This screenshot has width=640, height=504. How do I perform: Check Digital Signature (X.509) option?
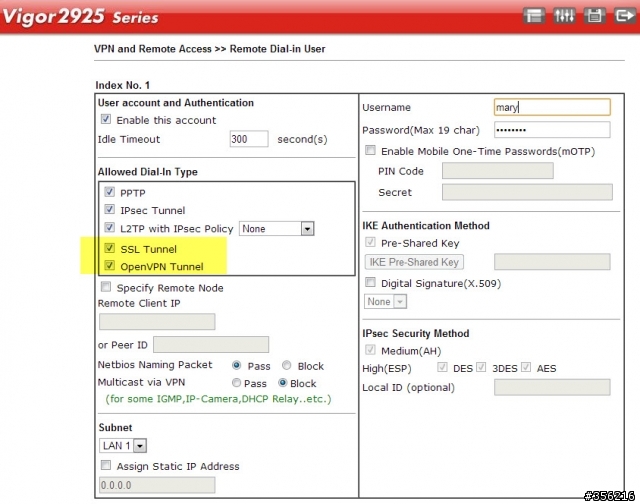[x=370, y=282]
